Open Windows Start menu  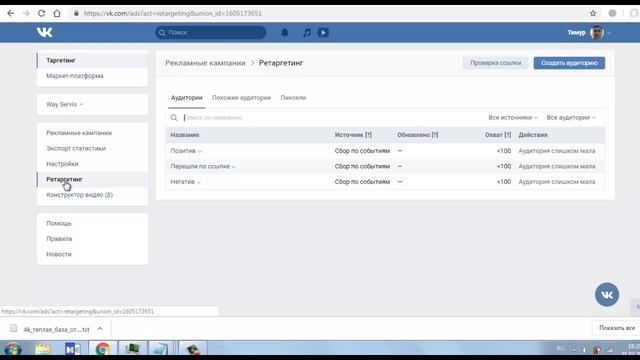click(13, 350)
